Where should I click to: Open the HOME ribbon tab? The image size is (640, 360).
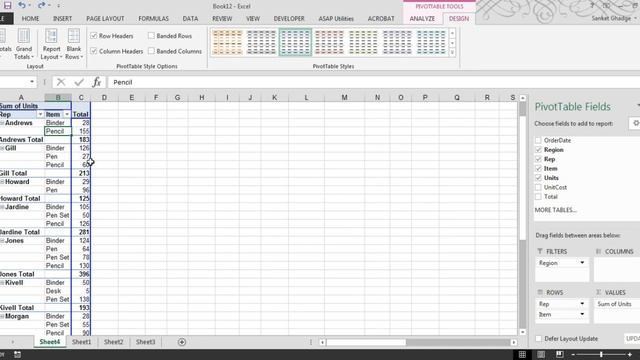tap(31, 19)
